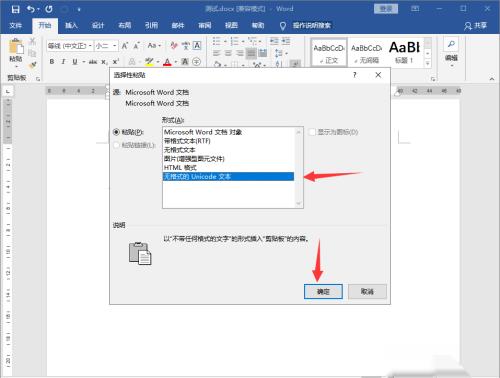
Task: Click the format list scrollbar down arrow
Action: coord(298,204)
